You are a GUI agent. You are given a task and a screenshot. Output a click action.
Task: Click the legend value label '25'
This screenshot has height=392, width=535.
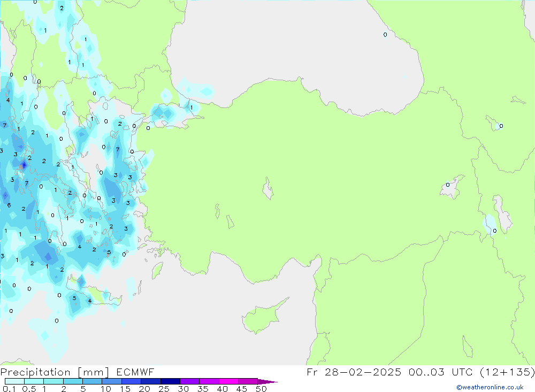[x=164, y=389]
